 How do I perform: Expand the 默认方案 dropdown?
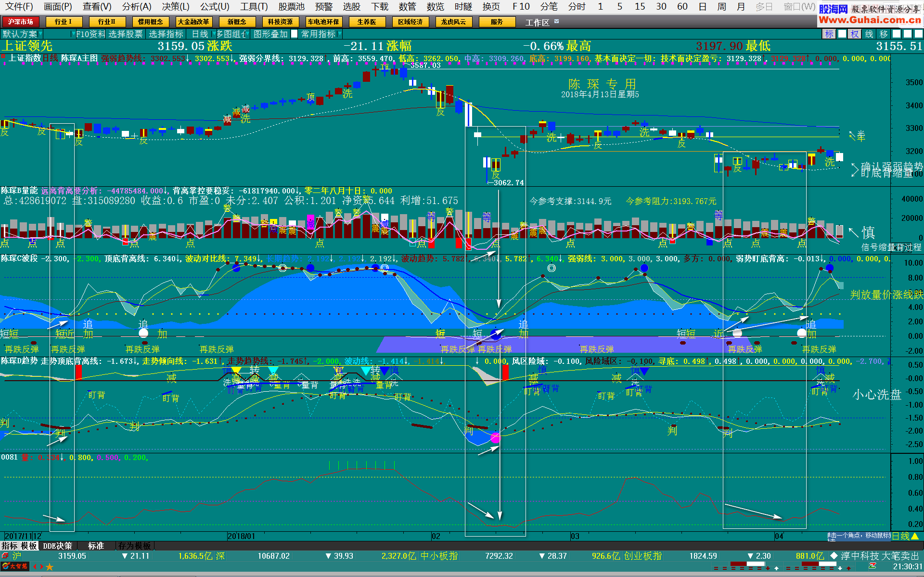click(40, 34)
